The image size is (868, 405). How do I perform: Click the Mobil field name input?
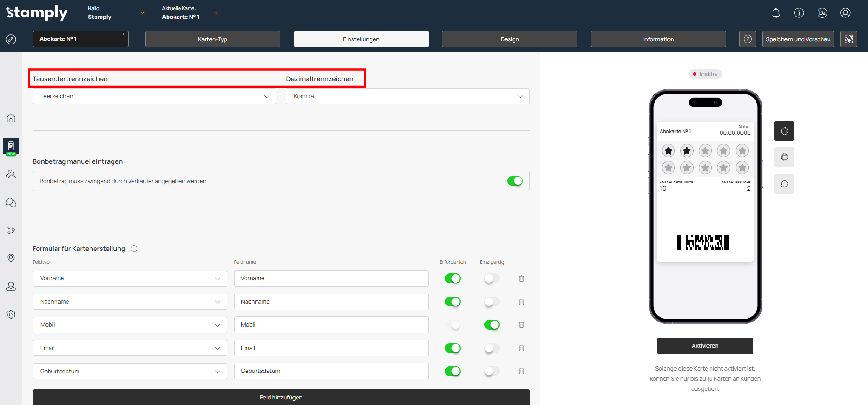pyautogui.click(x=331, y=325)
